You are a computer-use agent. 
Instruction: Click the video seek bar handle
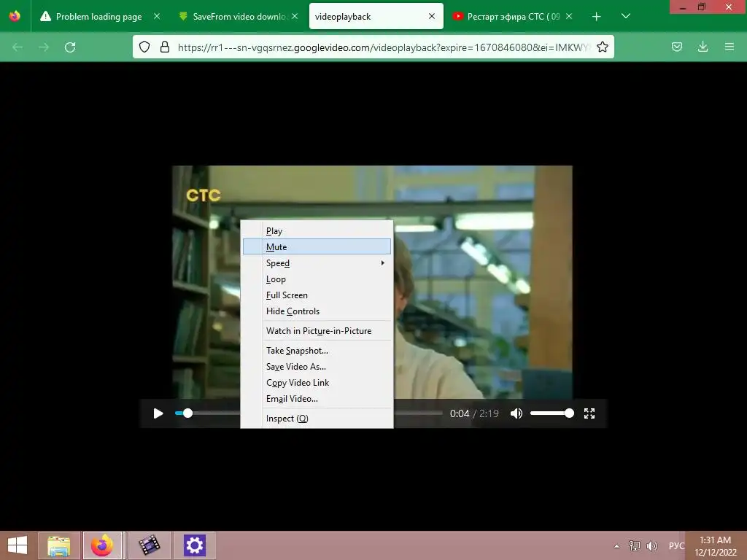tap(187, 413)
